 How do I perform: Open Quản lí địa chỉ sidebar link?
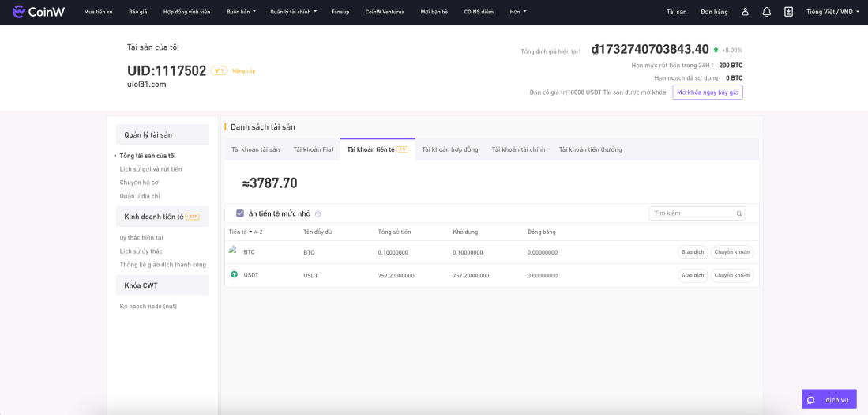pos(140,195)
